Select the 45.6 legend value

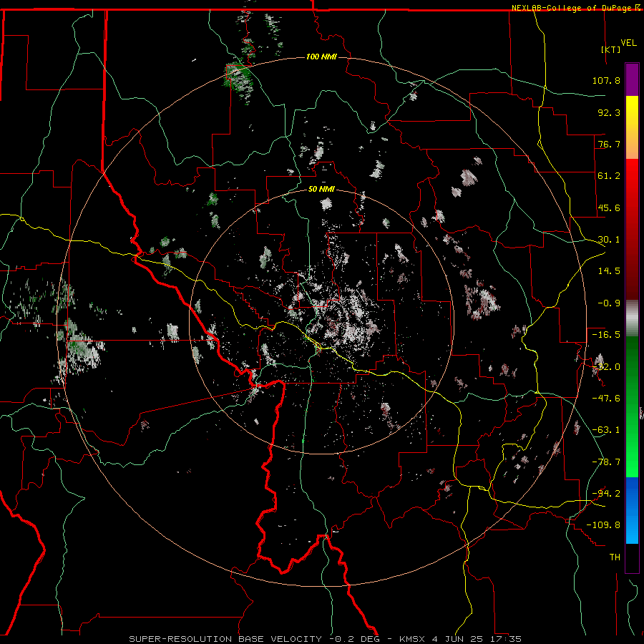click(609, 208)
